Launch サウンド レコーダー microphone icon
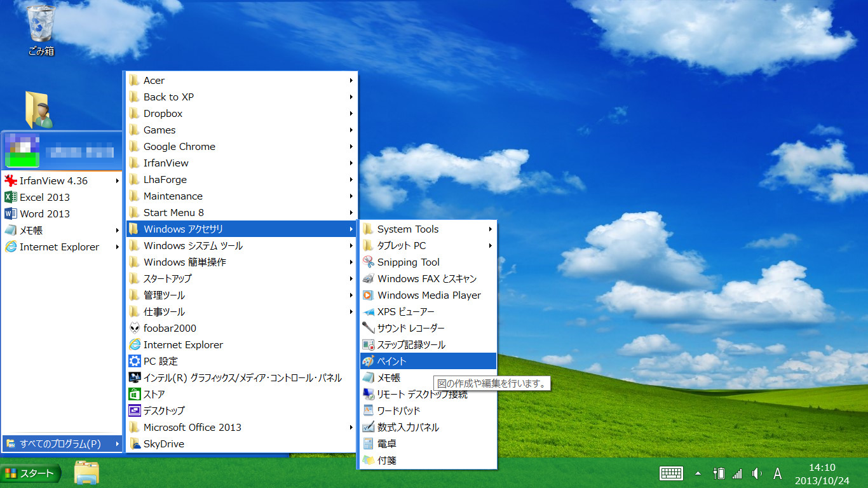Viewport: 868px width, 488px height. (369, 328)
